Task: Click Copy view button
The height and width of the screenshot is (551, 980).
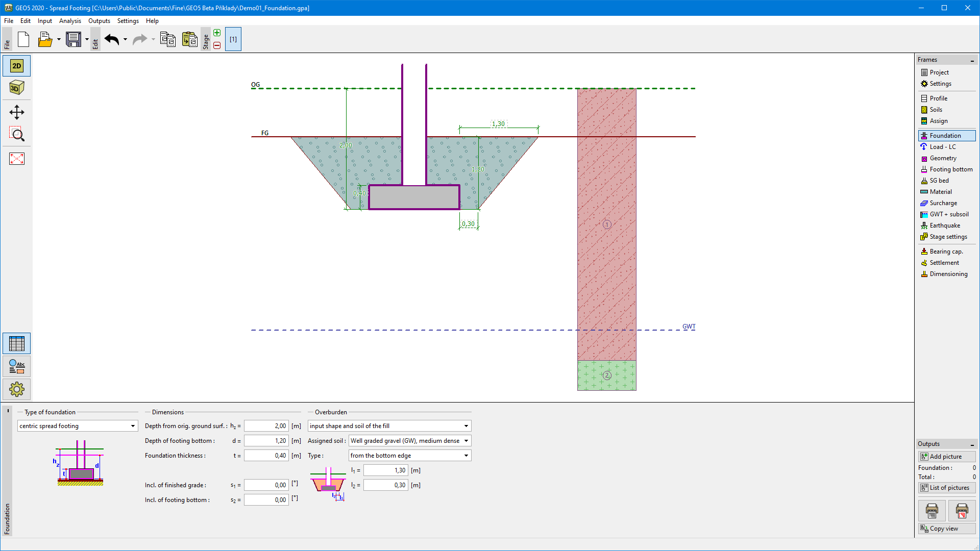Action: point(947,529)
